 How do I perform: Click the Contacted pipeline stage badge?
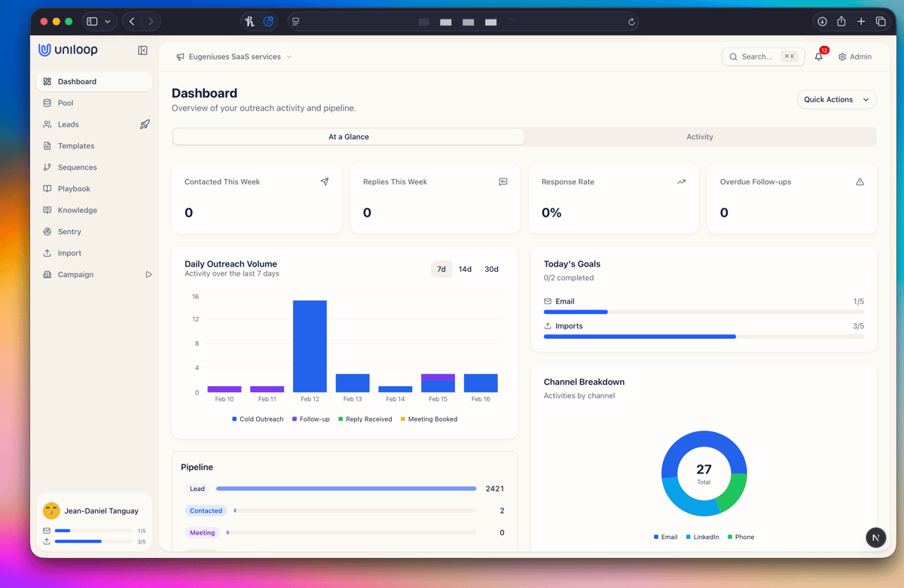coord(206,510)
